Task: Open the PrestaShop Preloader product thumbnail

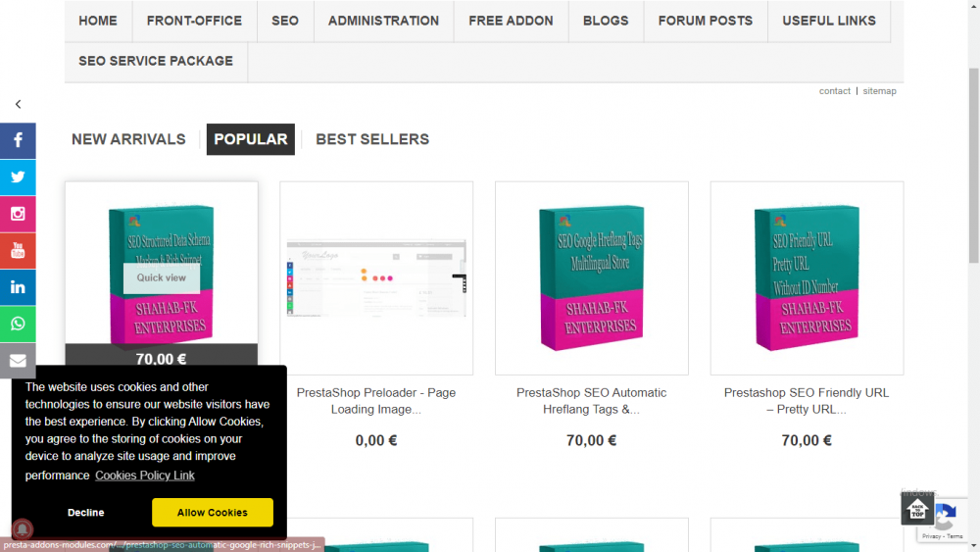Action: point(376,278)
